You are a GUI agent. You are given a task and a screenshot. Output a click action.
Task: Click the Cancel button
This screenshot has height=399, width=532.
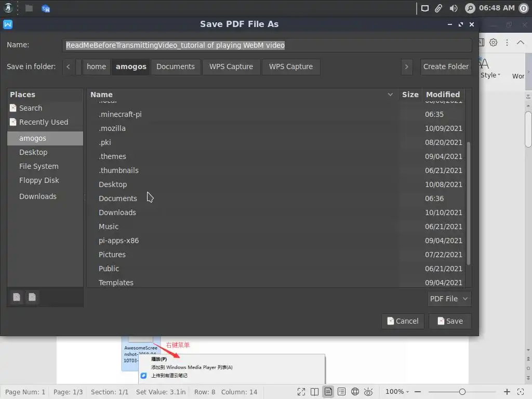(403, 321)
